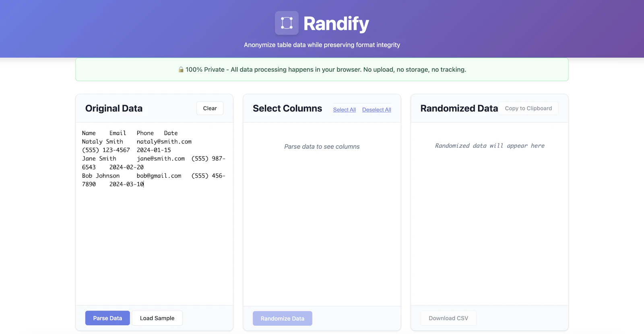Load the sample data
The image size is (644, 334).
point(157,318)
